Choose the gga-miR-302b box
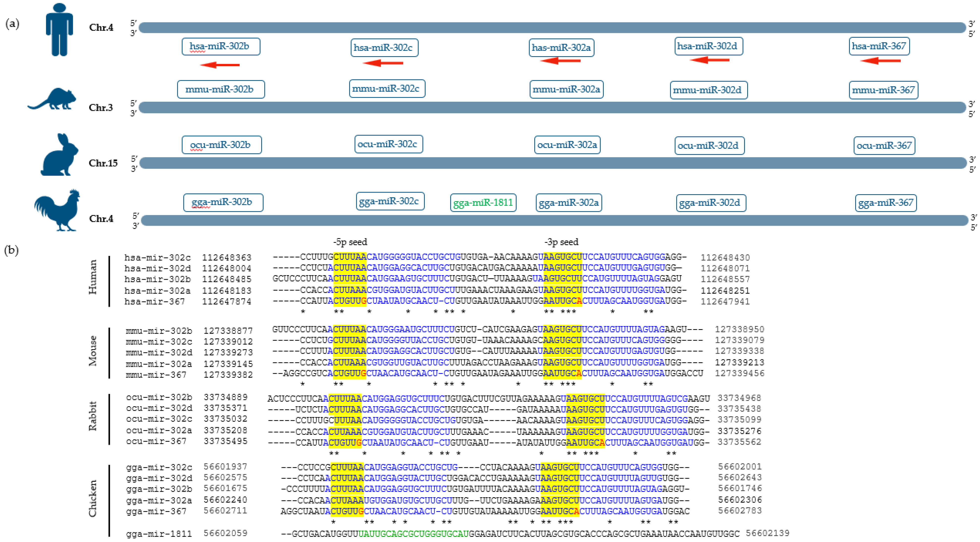 [x=223, y=202]
